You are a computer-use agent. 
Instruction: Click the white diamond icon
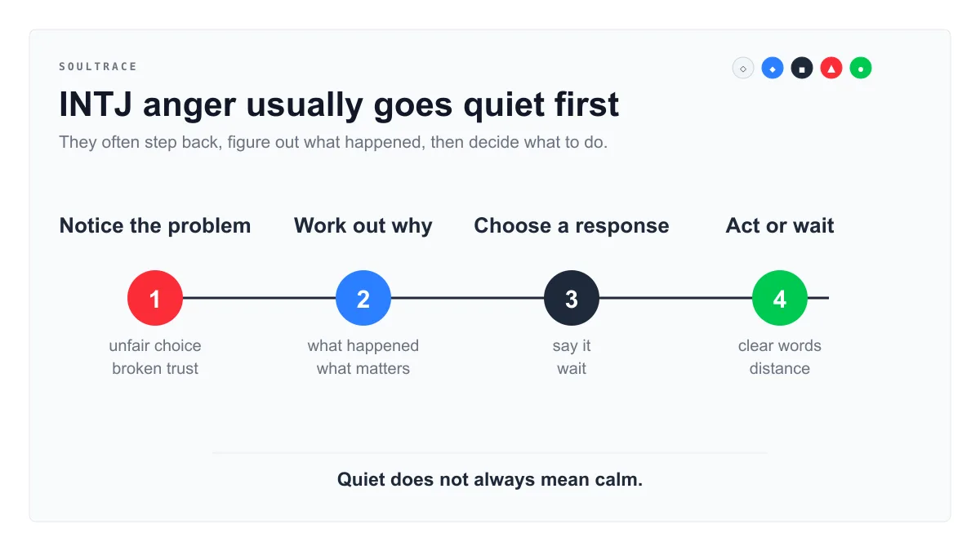coord(743,68)
